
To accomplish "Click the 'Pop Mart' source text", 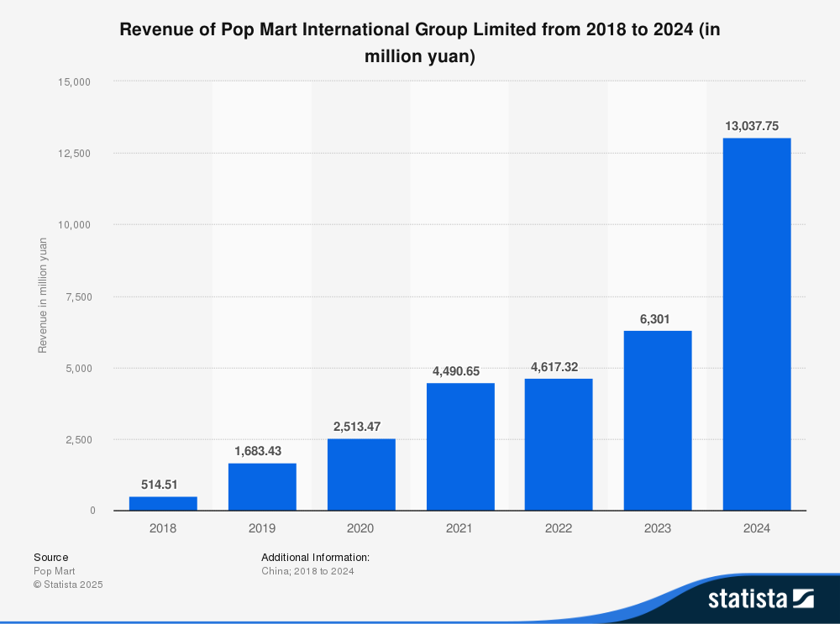I will tap(54, 571).
